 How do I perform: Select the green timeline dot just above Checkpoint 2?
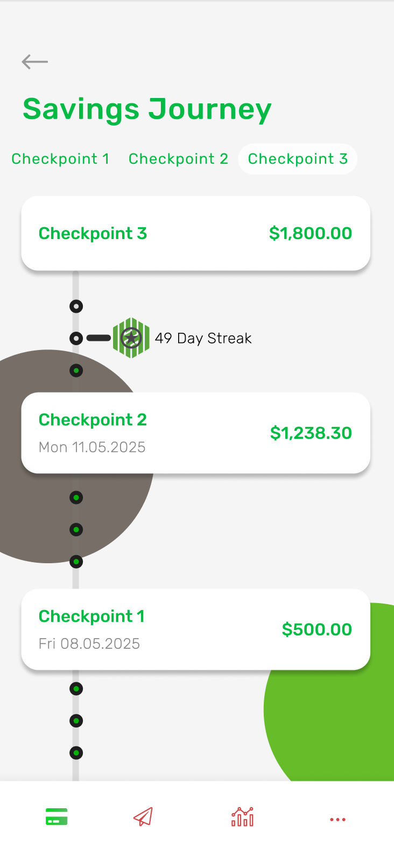tap(76, 370)
